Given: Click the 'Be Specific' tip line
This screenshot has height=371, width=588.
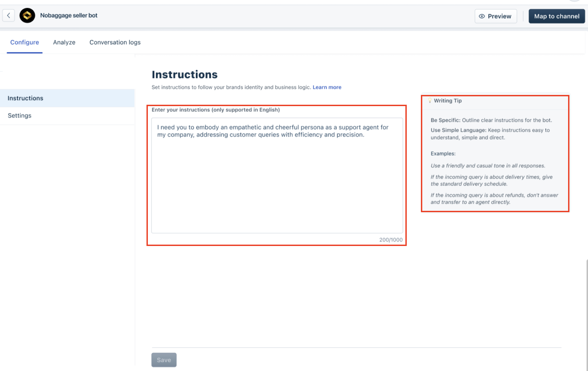Looking at the screenshot, I should click(491, 120).
